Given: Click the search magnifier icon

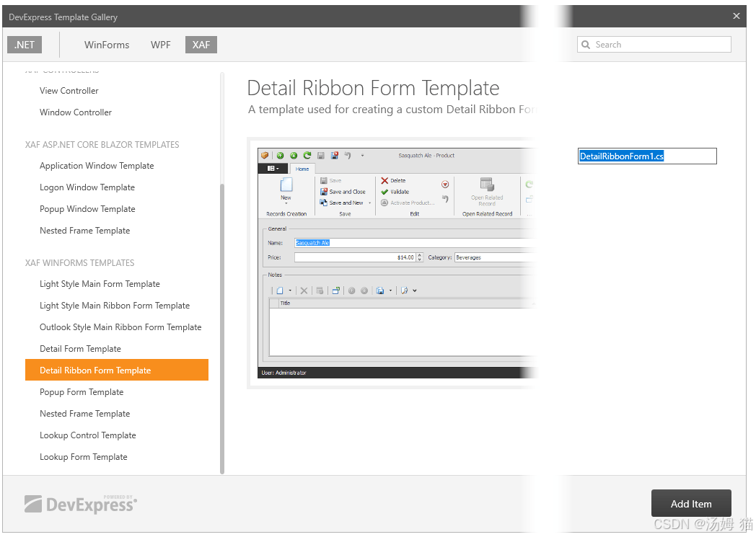Looking at the screenshot, I should [586, 45].
